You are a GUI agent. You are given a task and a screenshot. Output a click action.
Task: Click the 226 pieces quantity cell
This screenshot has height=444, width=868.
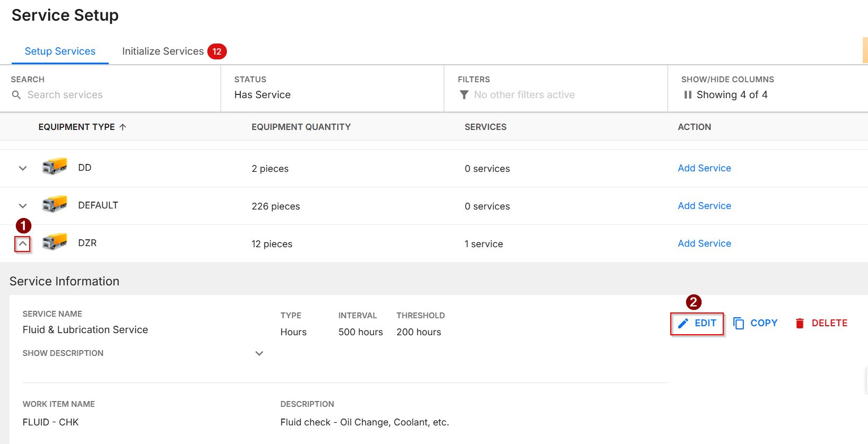[x=276, y=206]
